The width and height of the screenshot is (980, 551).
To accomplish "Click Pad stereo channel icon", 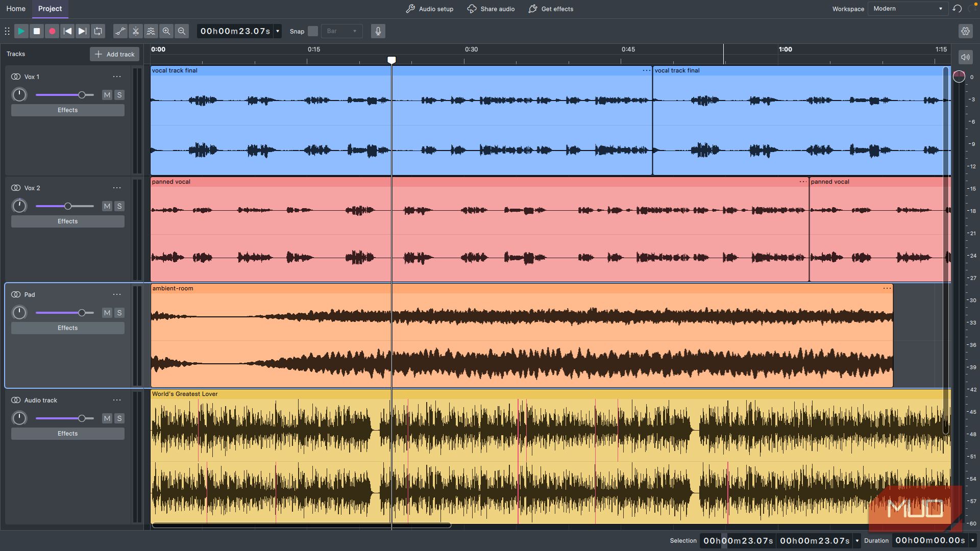I will 16,294.
